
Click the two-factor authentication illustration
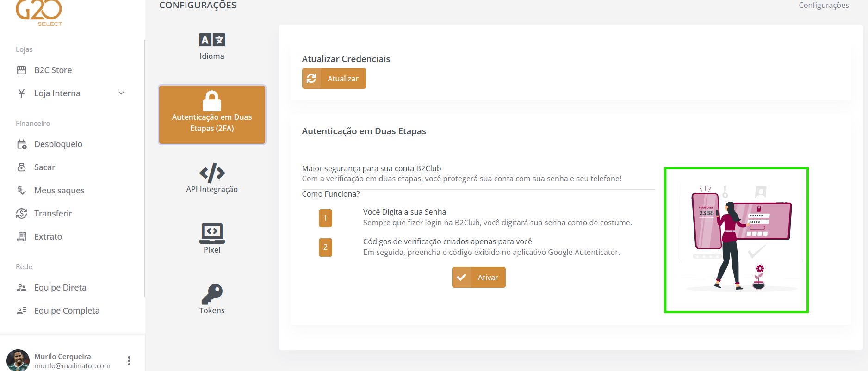point(737,240)
